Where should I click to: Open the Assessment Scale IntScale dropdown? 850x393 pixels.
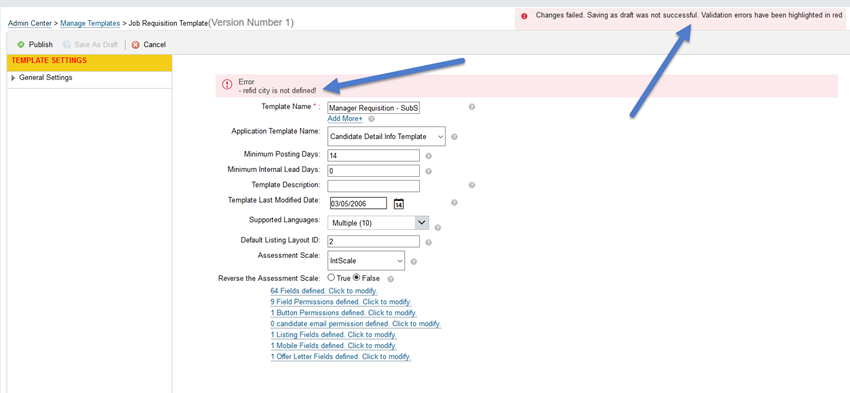[x=366, y=260]
